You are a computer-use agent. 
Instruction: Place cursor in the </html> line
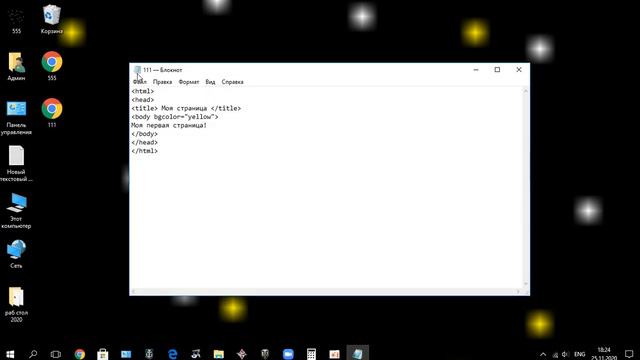(x=144, y=151)
